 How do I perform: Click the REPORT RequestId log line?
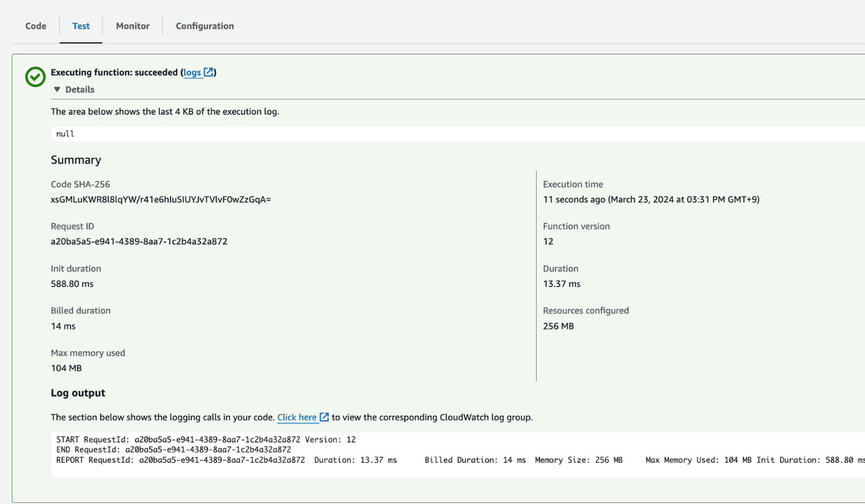point(226,460)
